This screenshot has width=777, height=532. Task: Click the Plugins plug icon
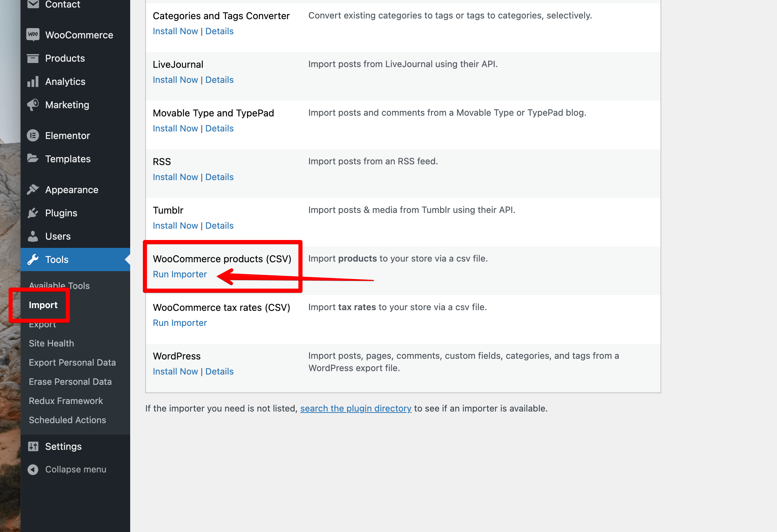(x=33, y=213)
